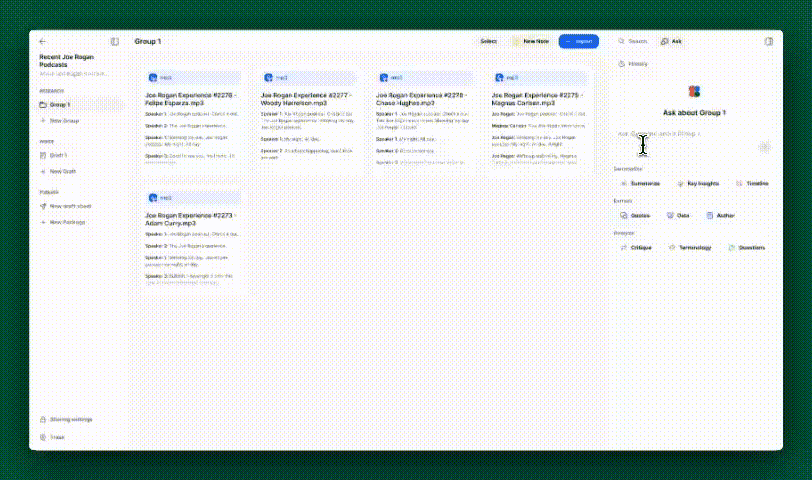Click the New Group plus icon
Image resolution: width=812 pixels, height=480 pixels.
point(43,121)
